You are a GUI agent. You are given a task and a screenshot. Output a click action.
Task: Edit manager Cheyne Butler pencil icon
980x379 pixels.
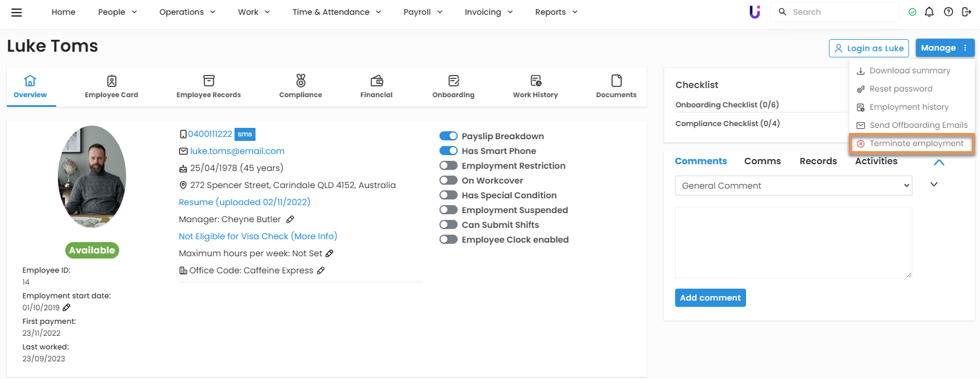point(290,219)
